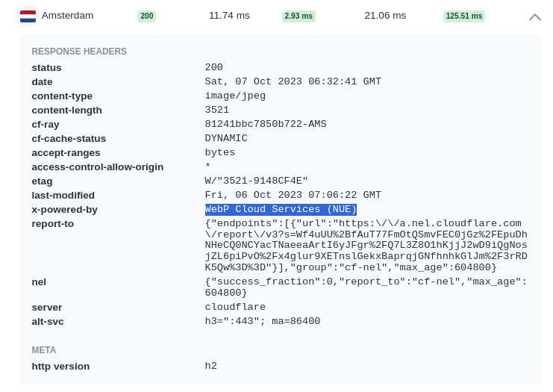The height and width of the screenshot is (392, 553).
Task: Click the cf-ray header value
Action: pos(266,124)
